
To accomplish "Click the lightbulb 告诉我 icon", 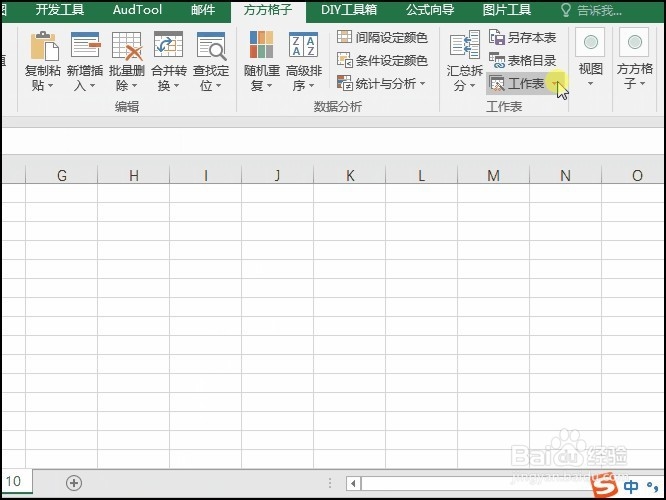I will click(566, 10).
